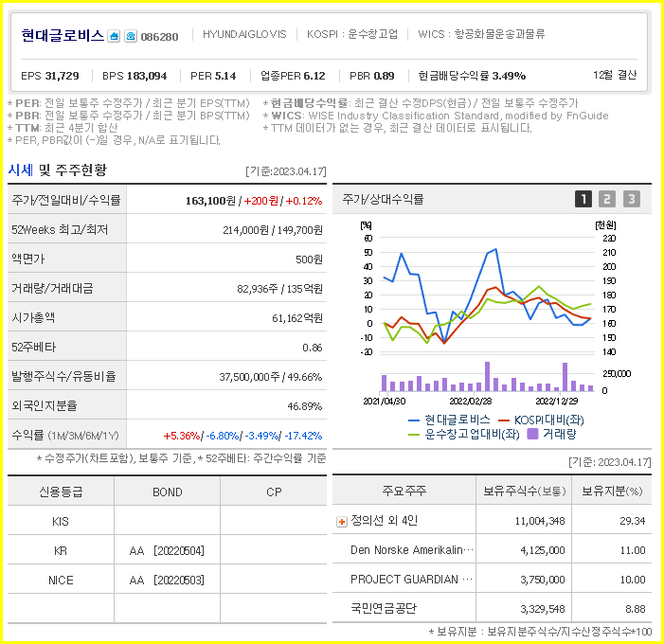Click the WICS : 항공화물운송과물류 classification text

tap(481, 34)
